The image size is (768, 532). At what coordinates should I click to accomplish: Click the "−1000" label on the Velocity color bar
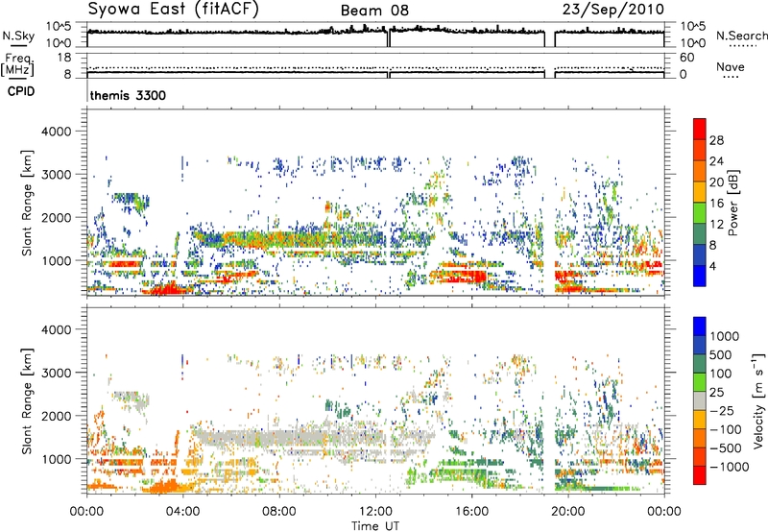(x=729, y=467)
